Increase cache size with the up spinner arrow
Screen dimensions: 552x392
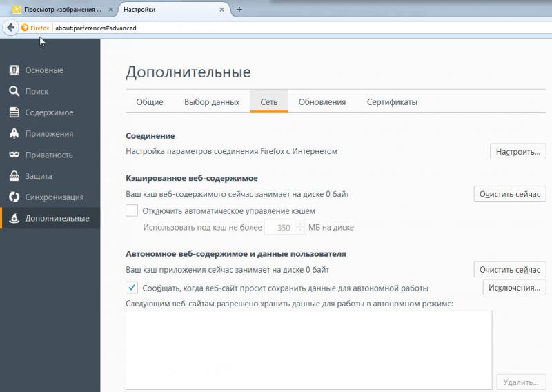point(300,224)
